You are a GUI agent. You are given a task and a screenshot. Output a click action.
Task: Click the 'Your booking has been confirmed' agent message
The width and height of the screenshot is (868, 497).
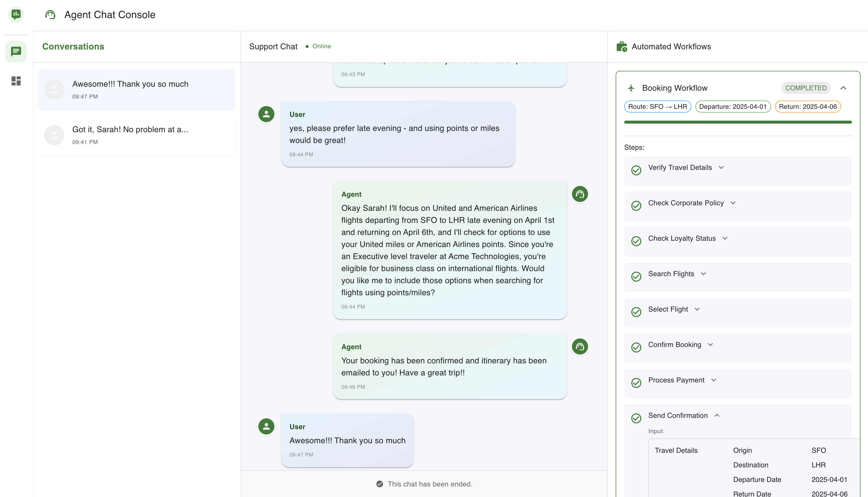coord(450,366)
